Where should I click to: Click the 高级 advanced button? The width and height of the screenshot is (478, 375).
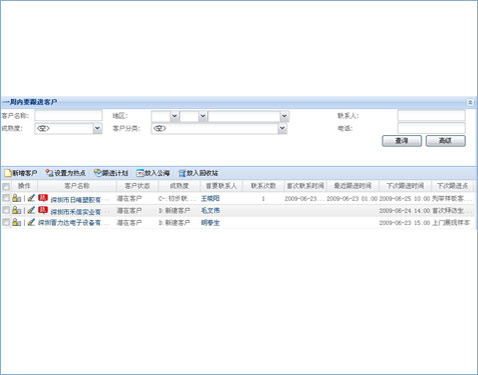point(446,141)
